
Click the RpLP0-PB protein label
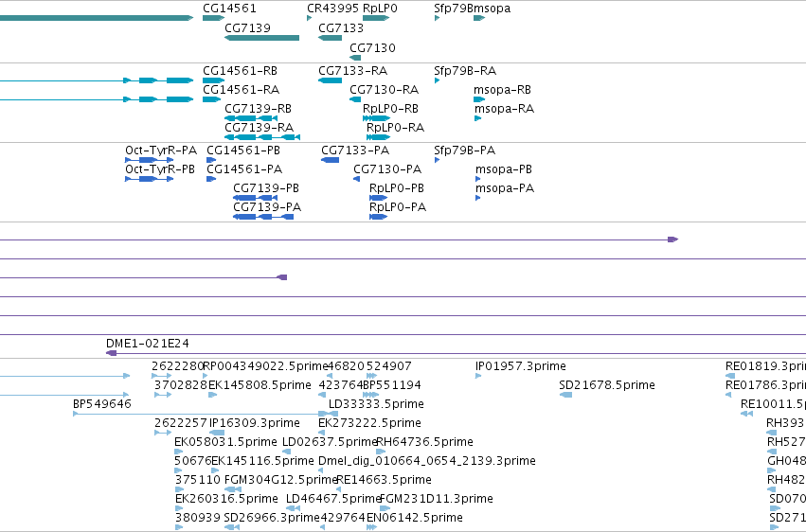coord(397,188)
